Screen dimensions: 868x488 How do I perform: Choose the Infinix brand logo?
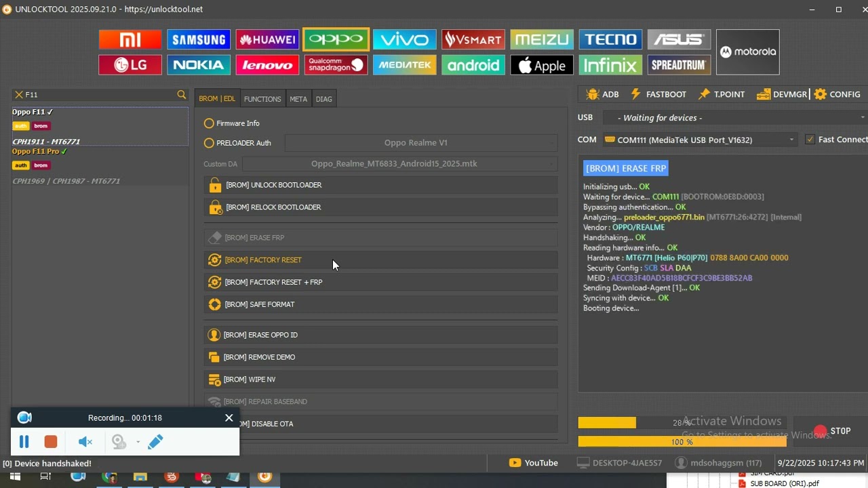tap(610, 65)
